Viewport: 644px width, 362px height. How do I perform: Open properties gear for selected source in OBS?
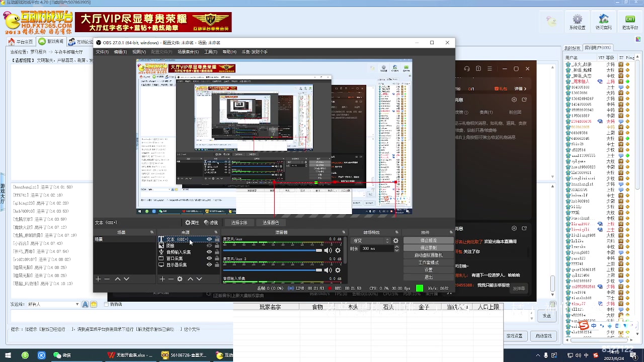(192, 223)
